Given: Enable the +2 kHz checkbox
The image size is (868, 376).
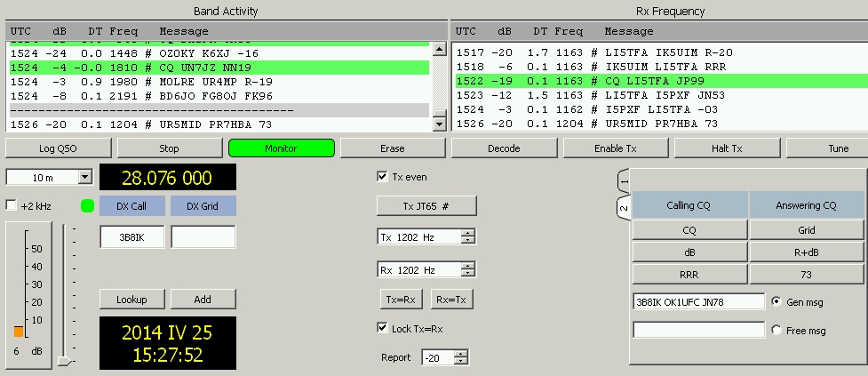Looking at the screenshot, I should [x=12, y=205].
